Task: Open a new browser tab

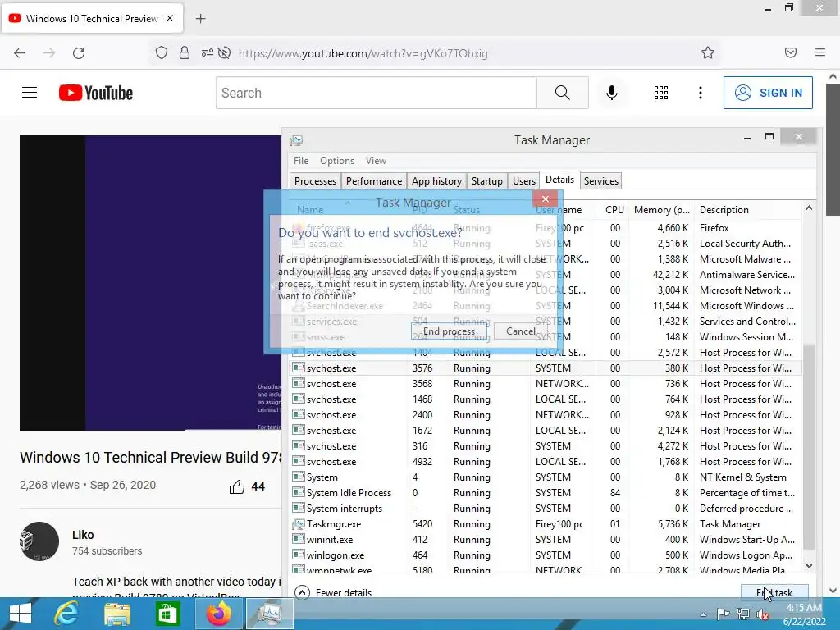Action: click(200, 19)
